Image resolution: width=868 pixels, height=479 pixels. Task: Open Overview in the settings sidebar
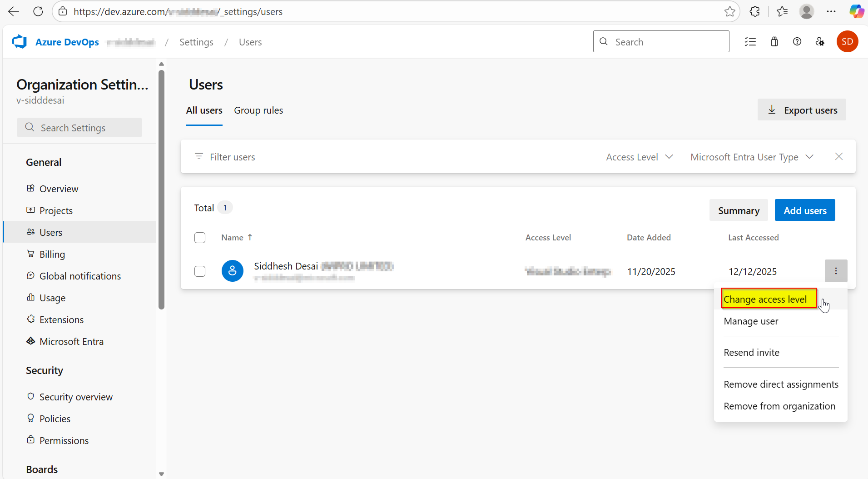pyautogui.click(x=80, y=189)
